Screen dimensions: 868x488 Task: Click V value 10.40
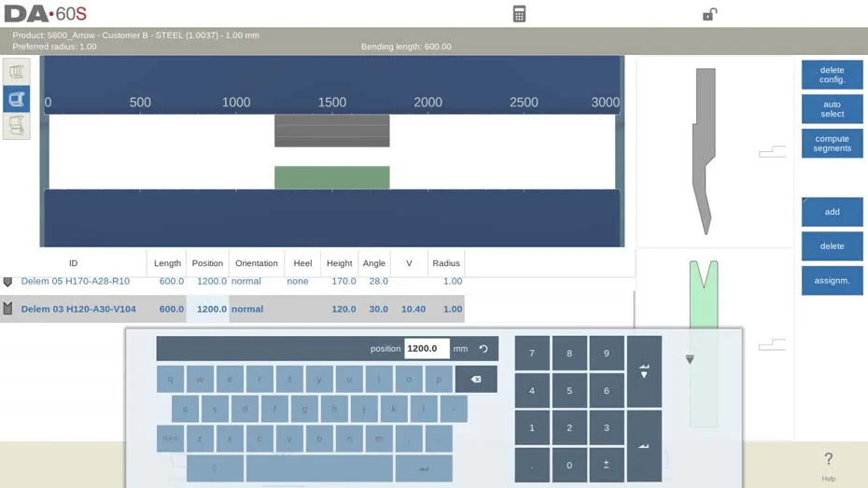coord(413,309)
